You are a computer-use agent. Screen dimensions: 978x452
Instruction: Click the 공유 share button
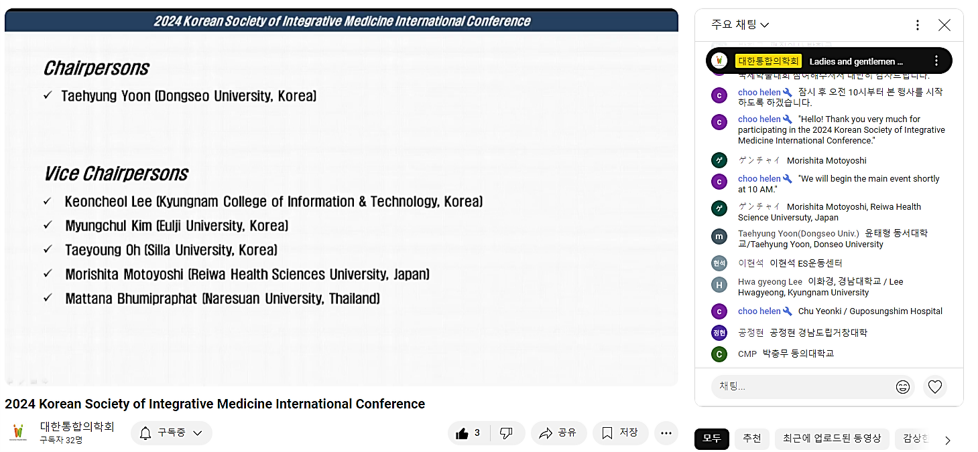click(558, 433)
